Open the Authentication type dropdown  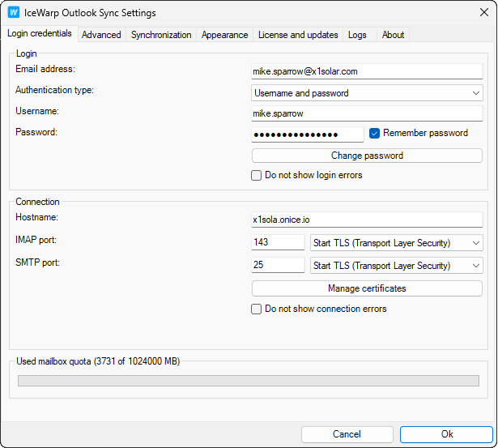[367, 93]
